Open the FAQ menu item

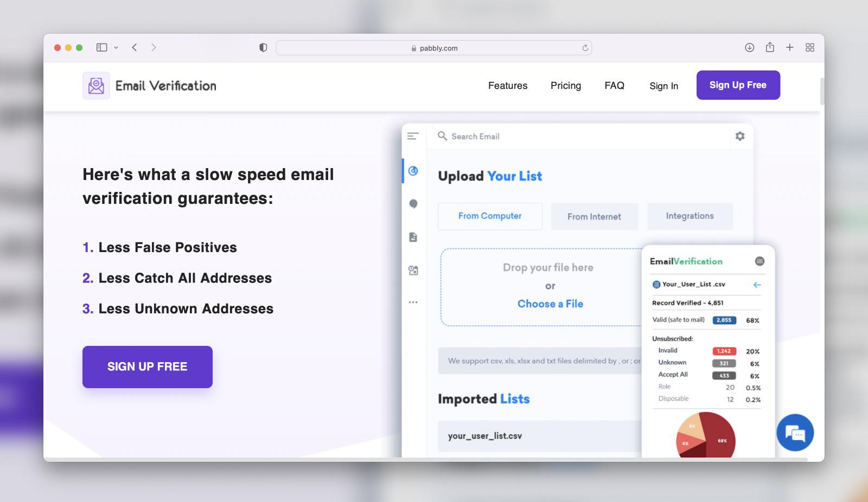(615, 86)
